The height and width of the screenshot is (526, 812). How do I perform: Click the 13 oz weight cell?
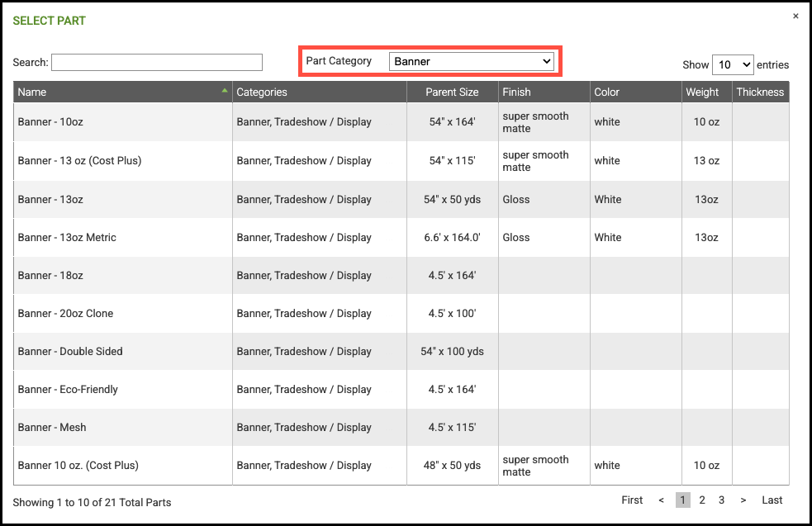click(x=706, y=160)
